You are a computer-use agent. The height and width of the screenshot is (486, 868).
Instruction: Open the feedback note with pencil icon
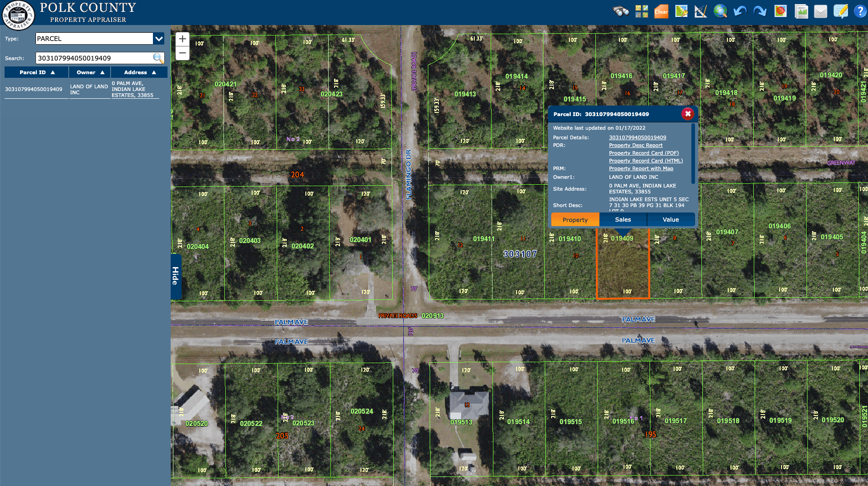841,11
